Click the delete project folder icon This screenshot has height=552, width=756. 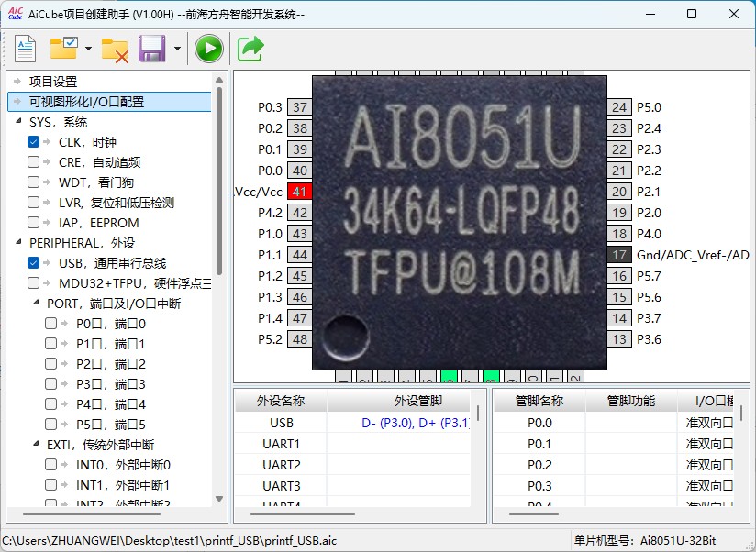pos(115,49)
